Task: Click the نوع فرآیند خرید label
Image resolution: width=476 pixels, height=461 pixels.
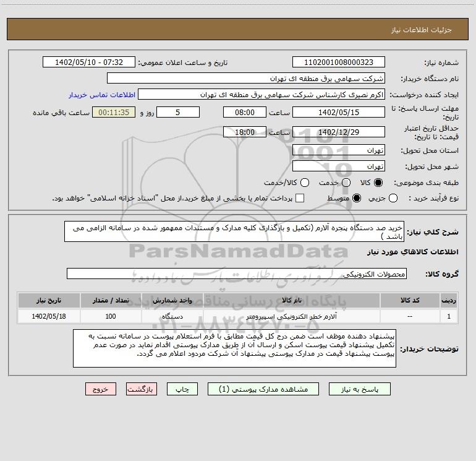Action: click(433, 198)
